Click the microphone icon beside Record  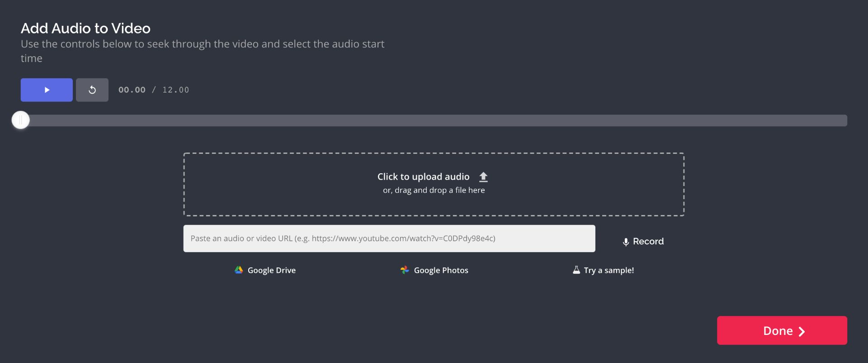coord(626,242)
